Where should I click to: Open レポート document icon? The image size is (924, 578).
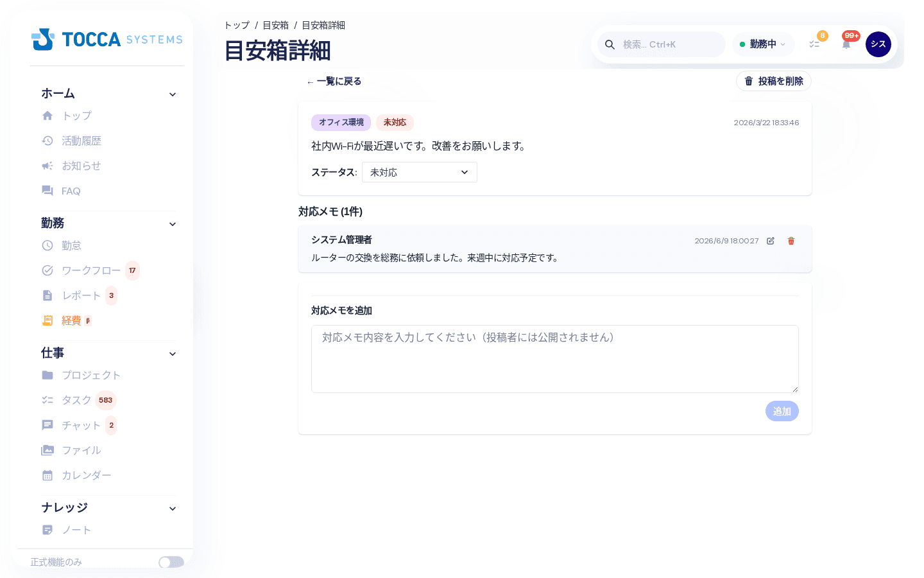[47, 295]
